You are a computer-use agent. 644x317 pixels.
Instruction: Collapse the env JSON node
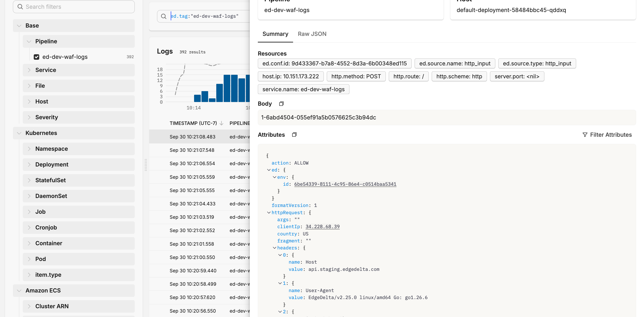pos(274,177)
